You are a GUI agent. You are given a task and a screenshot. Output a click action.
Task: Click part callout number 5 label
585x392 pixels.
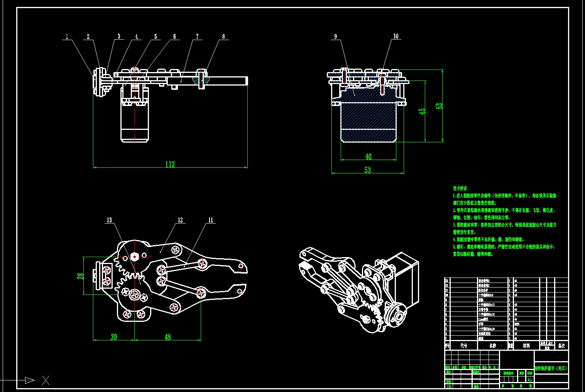(x=156, y=37)
